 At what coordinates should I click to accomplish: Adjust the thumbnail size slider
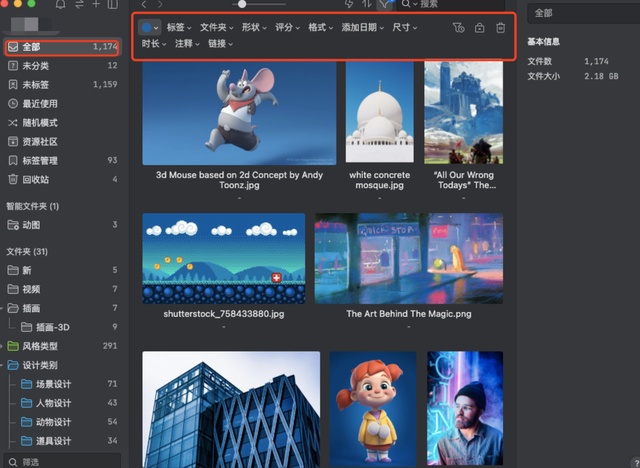(x=242, y=4)
